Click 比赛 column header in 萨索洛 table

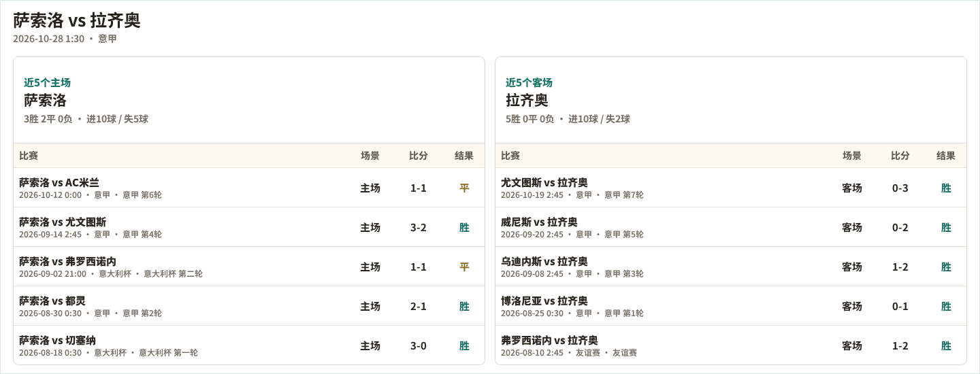point(29,156)
